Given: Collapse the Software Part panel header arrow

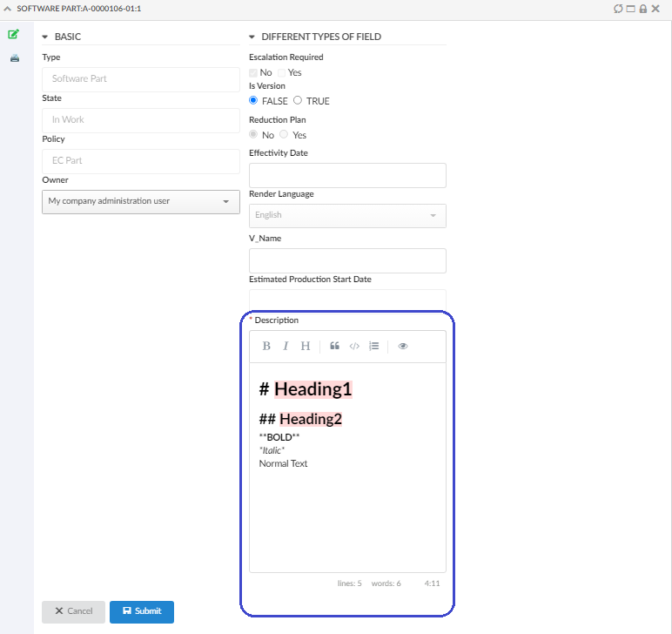Looking at the screenshot, I should tap(8, 8).
